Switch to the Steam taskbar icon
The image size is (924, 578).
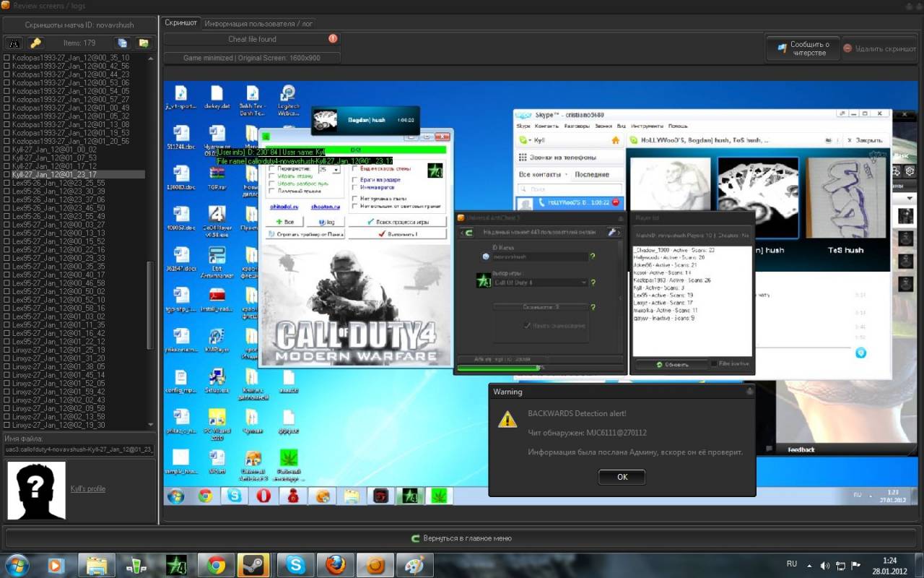(x=253, y=565)
